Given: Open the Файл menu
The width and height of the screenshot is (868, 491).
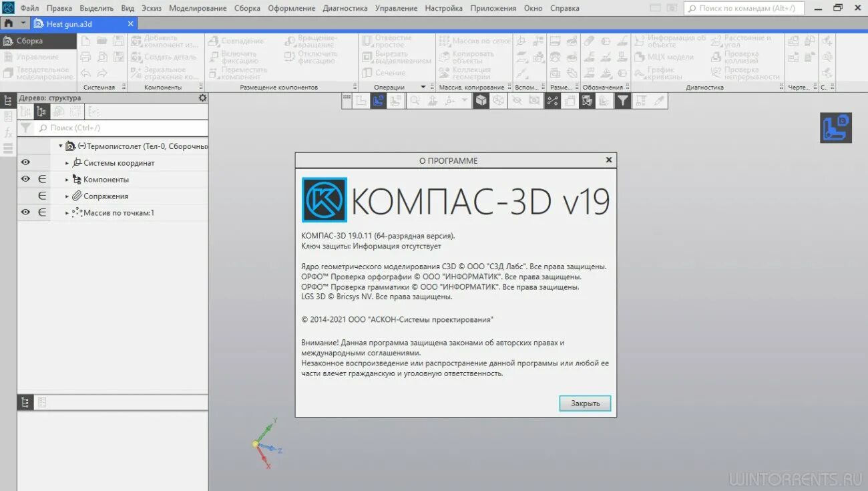Looking at the screenshot, I should pyautogui.click(x=29, y=8).
